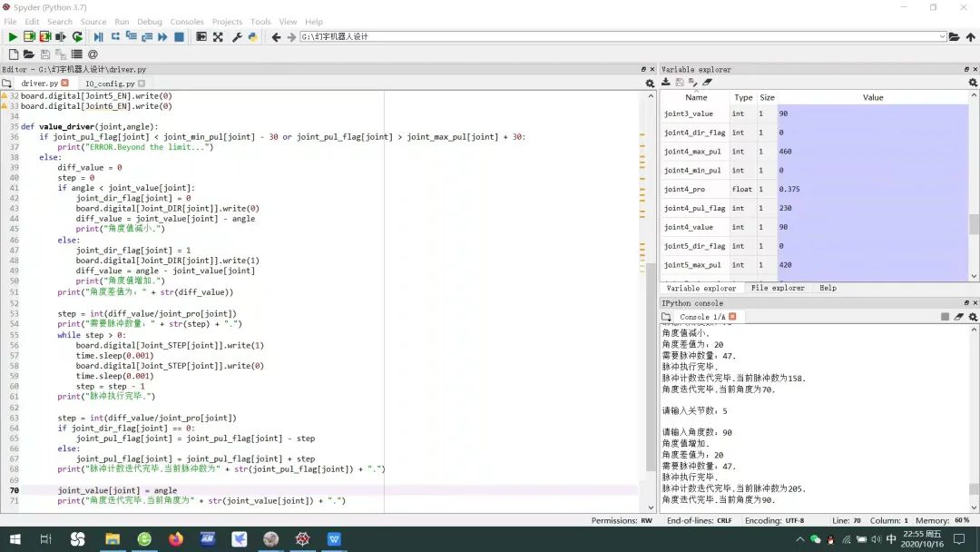Open the Find symbols @ icon

tap(93, 54)
